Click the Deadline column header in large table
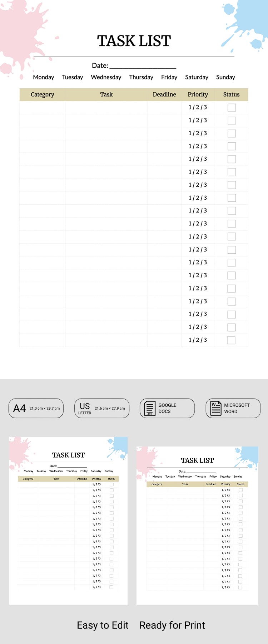 [x=164, y=94]
